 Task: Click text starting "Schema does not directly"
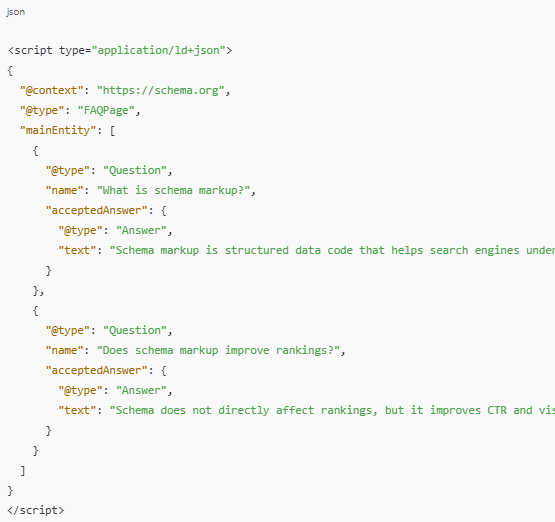(332, 410)
